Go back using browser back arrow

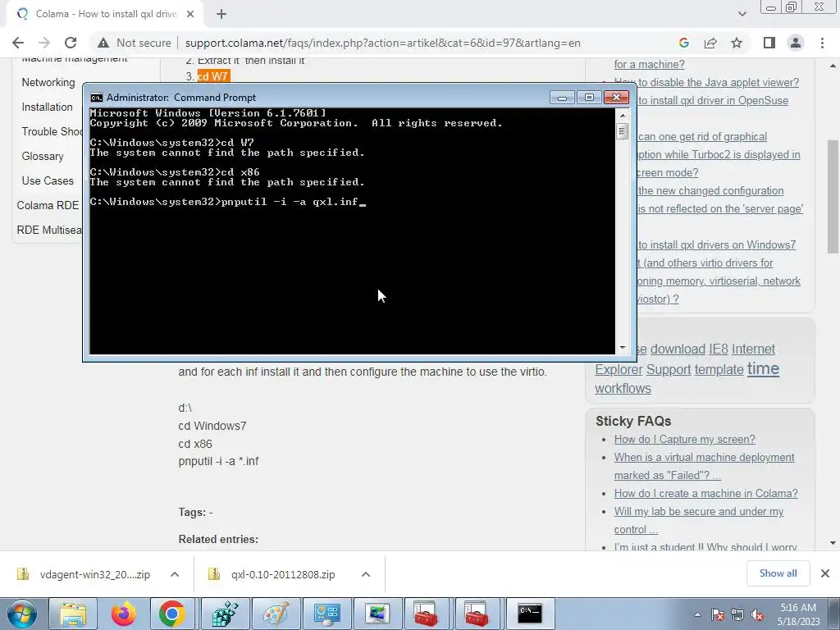[18, 43]
